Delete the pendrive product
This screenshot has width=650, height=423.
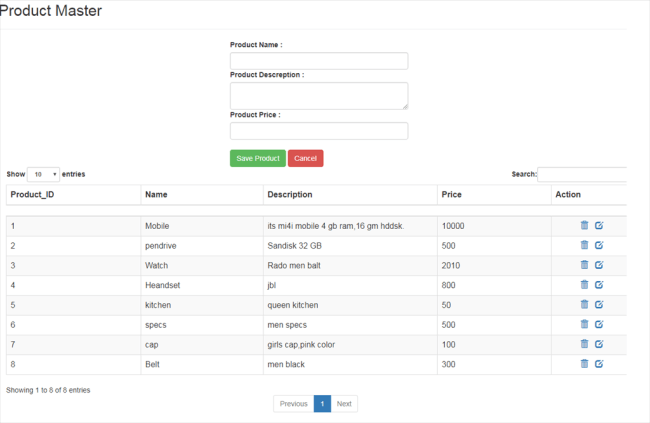tap(584, 245)
